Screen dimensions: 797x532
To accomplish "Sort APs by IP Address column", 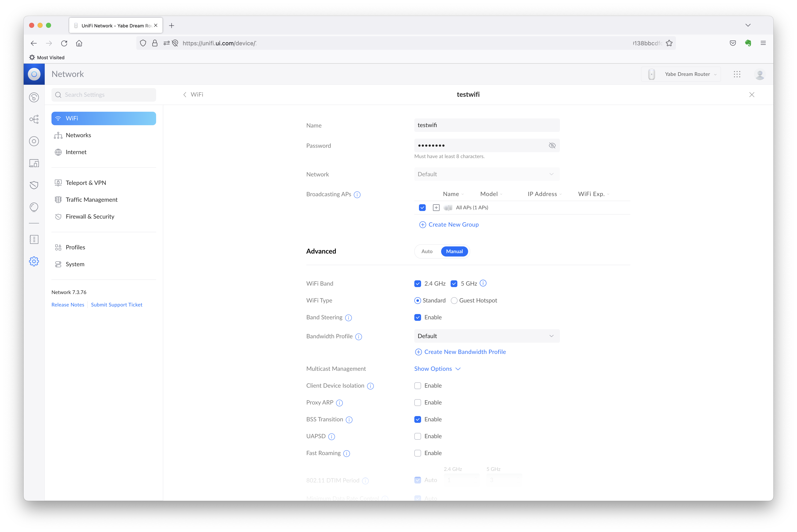I will point(544,194).
